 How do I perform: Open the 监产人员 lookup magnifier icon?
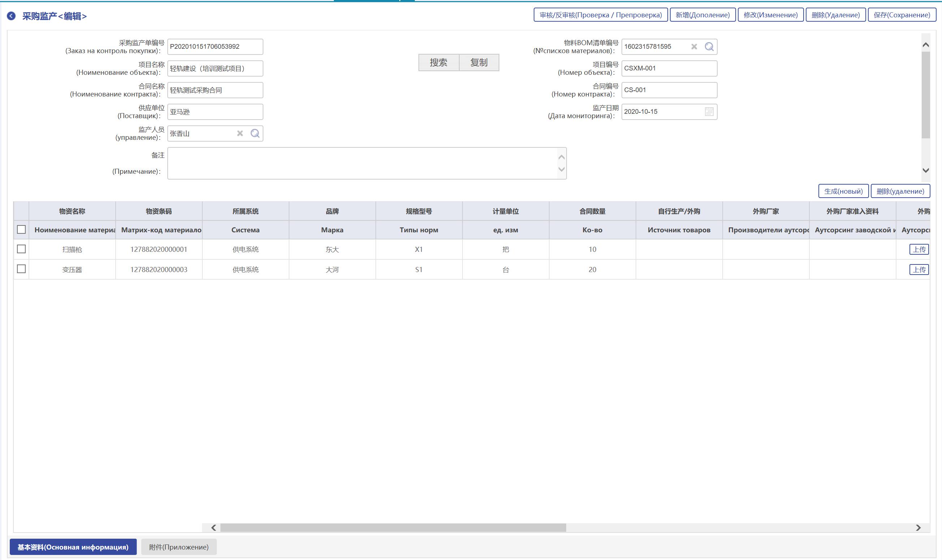255,133
